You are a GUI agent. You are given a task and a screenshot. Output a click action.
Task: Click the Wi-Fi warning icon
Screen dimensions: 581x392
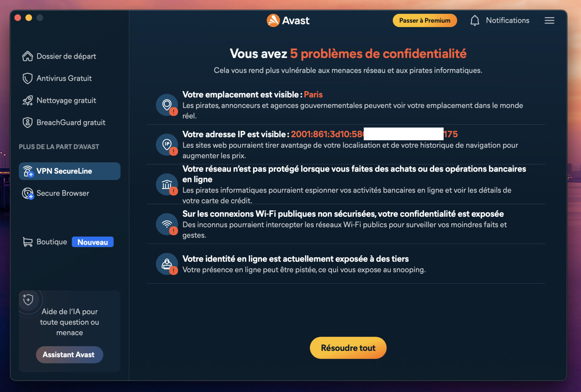[167, 224]
